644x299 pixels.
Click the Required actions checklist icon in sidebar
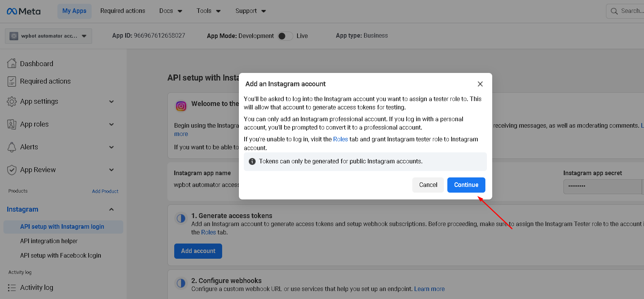[12, 81]
